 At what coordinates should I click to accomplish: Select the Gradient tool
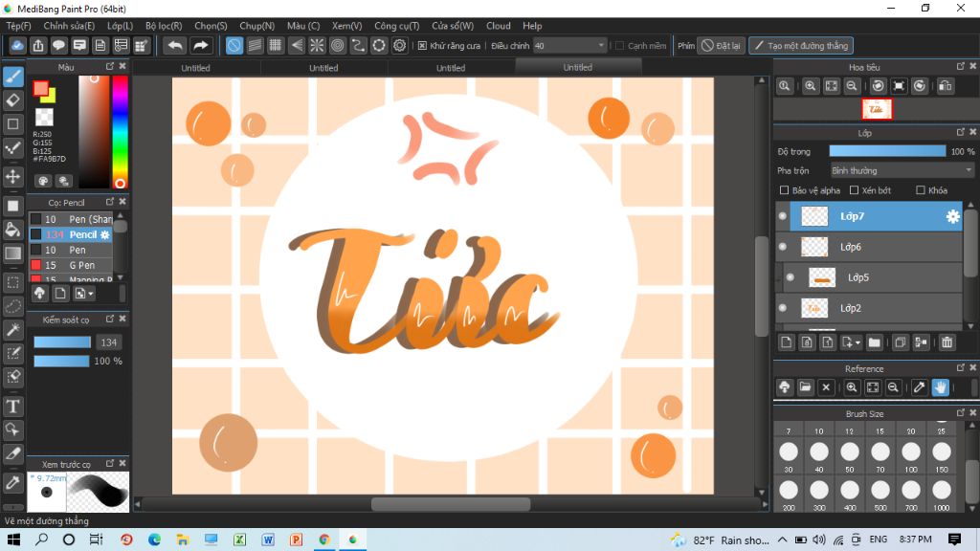pos(13,253)
